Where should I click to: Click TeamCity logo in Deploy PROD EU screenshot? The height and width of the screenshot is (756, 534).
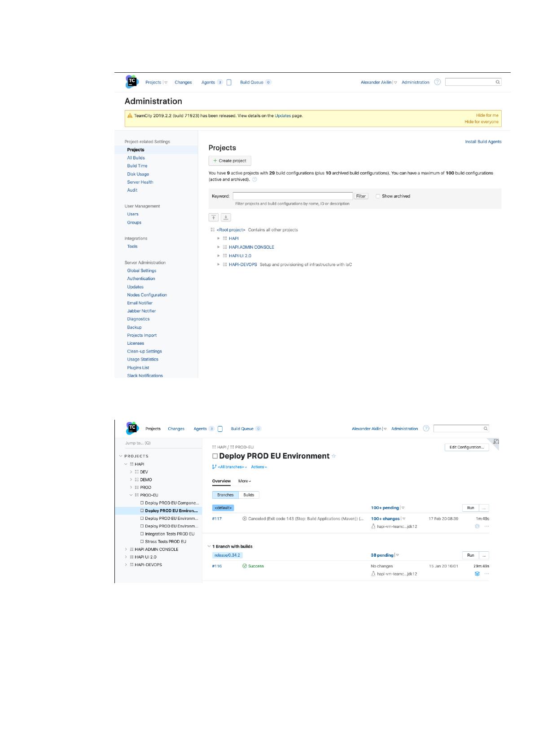tap(132, 428)
